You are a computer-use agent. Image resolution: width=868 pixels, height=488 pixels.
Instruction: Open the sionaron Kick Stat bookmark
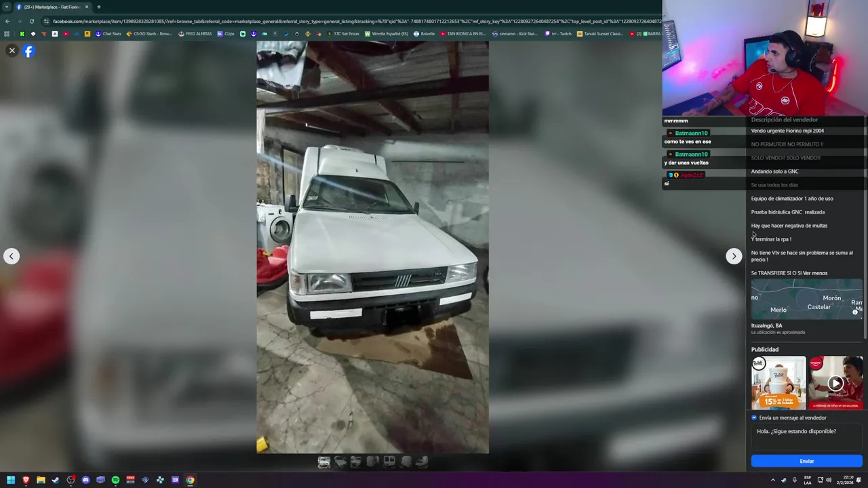(515, 34)
